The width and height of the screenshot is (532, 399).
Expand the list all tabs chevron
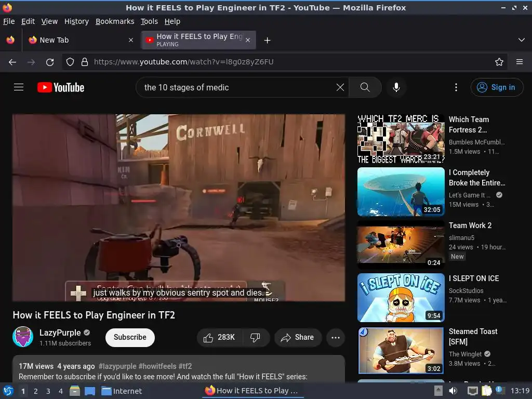[x=522, y=40]
